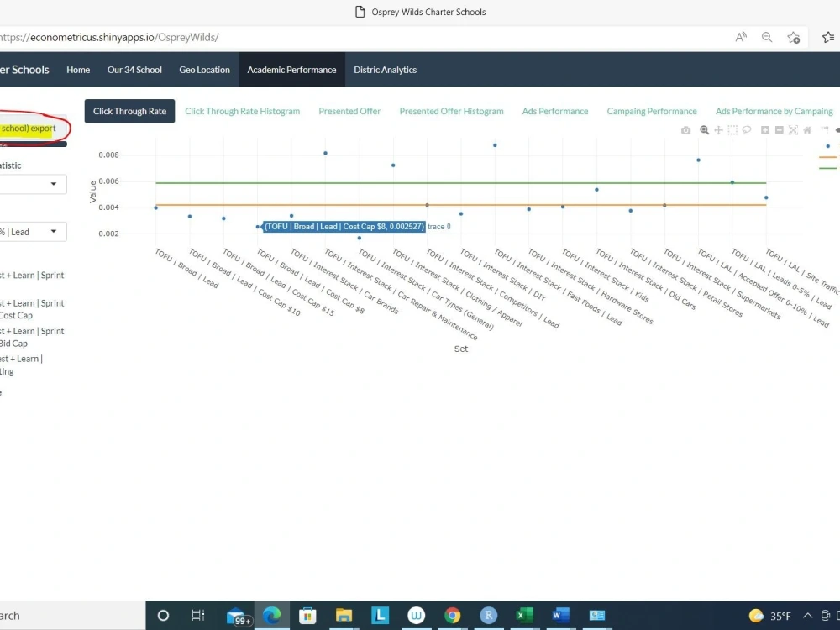Switch to Ads Performance tab

click(555, 111)
